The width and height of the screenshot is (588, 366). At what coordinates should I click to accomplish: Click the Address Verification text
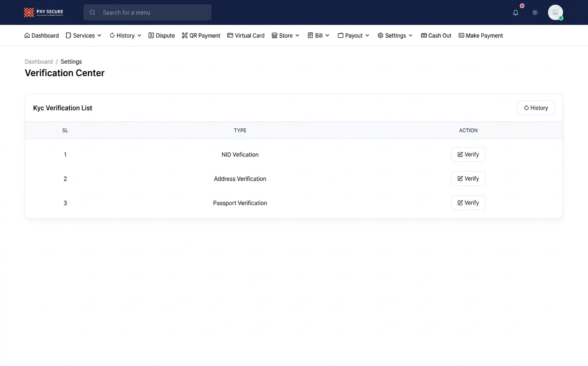click(240, 179)
